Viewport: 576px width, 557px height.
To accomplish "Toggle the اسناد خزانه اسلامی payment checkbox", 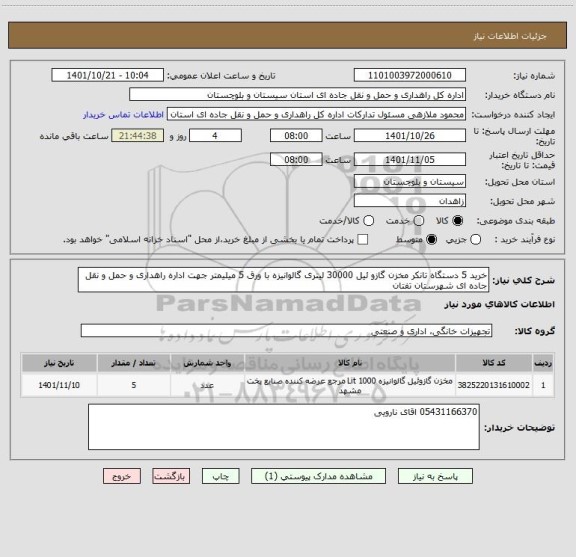I will click(x=363, y=240).
